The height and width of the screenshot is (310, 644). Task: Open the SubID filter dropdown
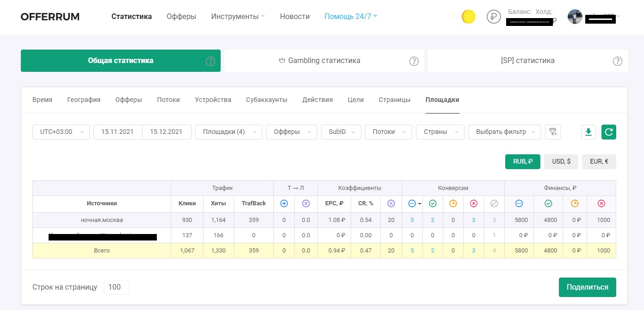point(341,132)
